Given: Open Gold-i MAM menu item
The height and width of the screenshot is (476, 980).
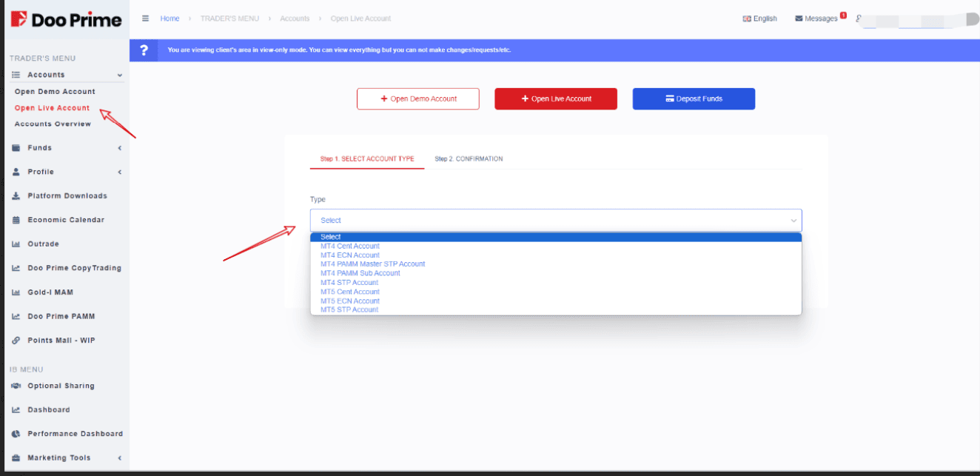Looking at the screenshot, I should pos(50,292).
